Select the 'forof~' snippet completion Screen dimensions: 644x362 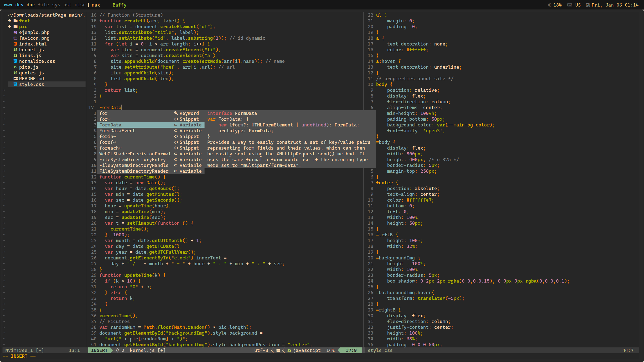click(x=150, y=142)
